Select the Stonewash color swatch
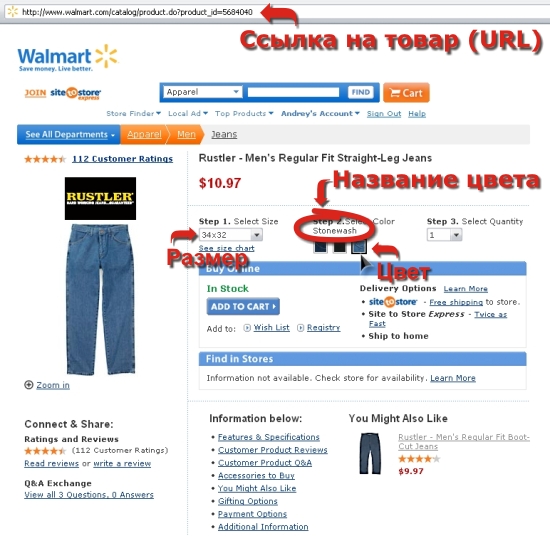 pos(358,246)
